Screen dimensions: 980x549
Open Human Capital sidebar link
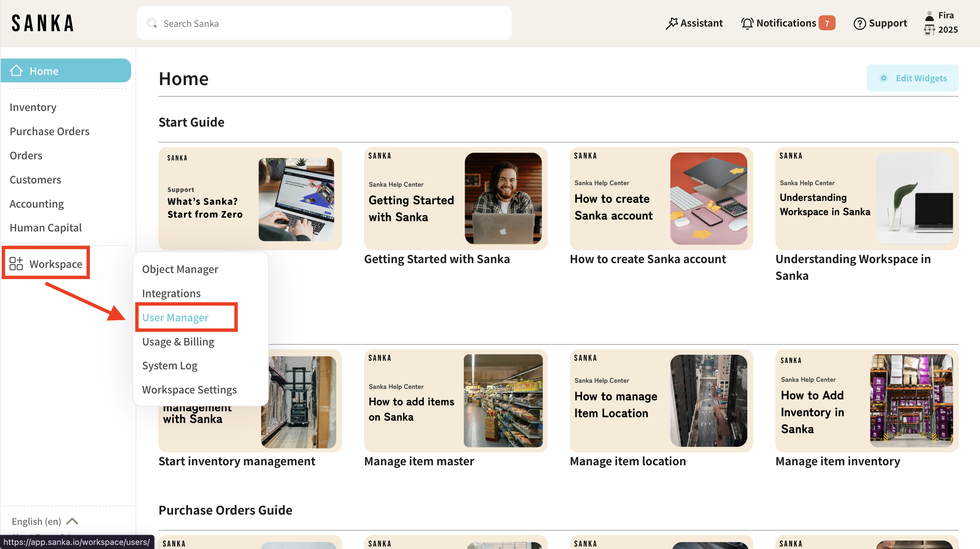point(46,227)
